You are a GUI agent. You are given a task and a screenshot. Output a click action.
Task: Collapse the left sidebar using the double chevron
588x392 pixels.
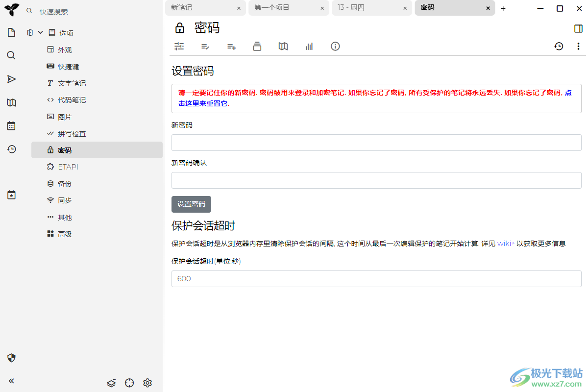(11, 381)
